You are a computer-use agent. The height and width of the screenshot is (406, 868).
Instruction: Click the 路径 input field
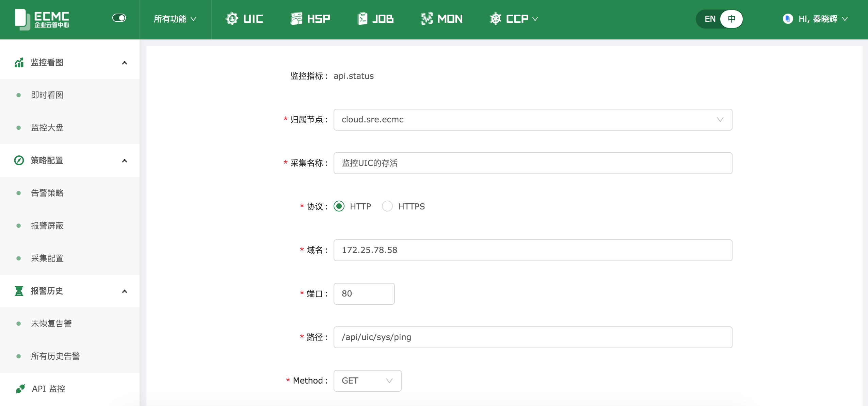(533, 337)
